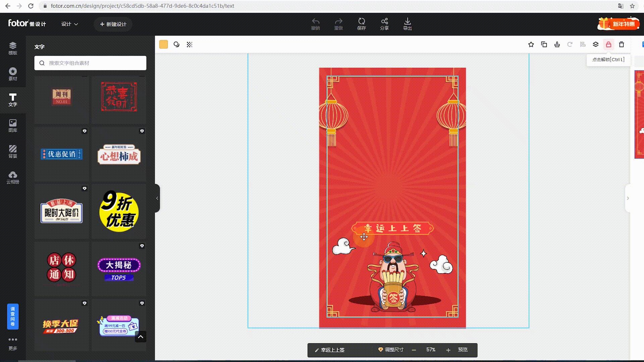Select the 恭喜发财 red stamp template

point(119,97)
